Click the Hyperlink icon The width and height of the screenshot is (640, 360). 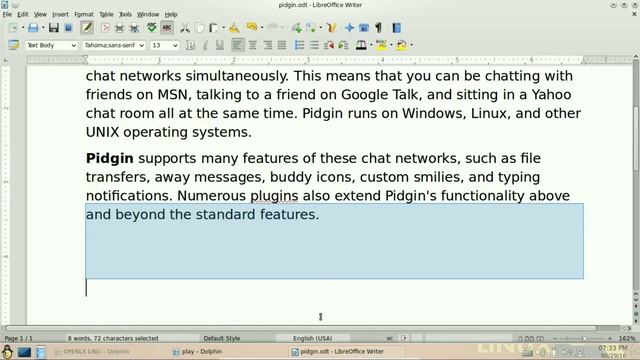[x=296, y=28]
